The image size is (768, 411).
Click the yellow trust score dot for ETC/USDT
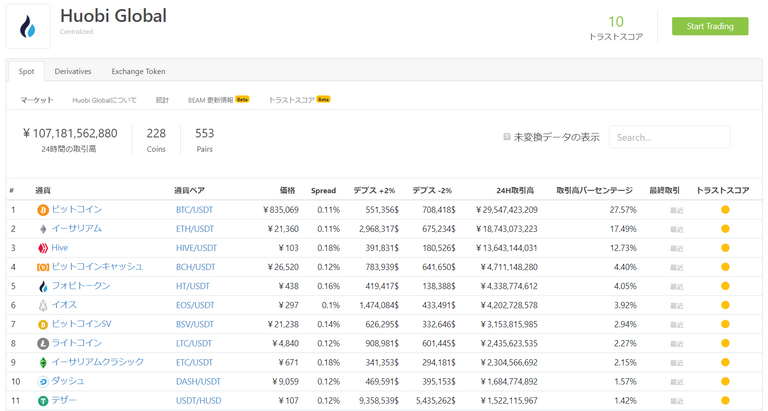[725, 363]
